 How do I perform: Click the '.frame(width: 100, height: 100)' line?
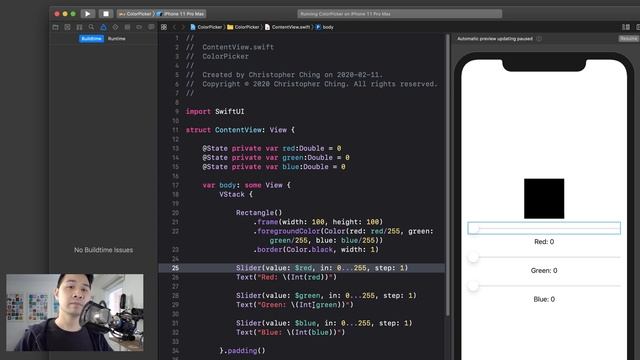click(x=318, y=222)
